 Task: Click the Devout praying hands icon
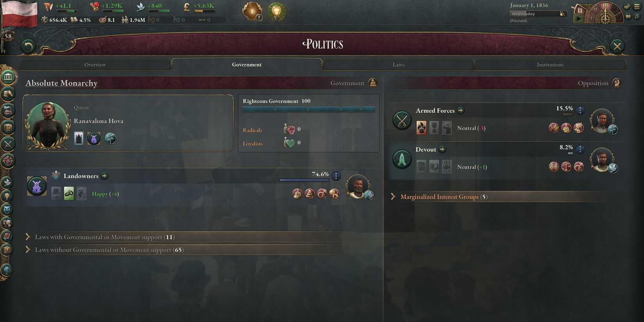pos(402,159)
